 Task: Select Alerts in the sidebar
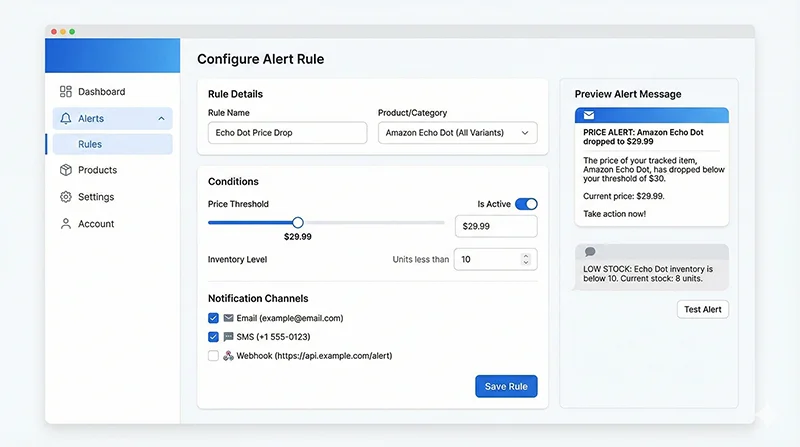[x=112, y=118]
